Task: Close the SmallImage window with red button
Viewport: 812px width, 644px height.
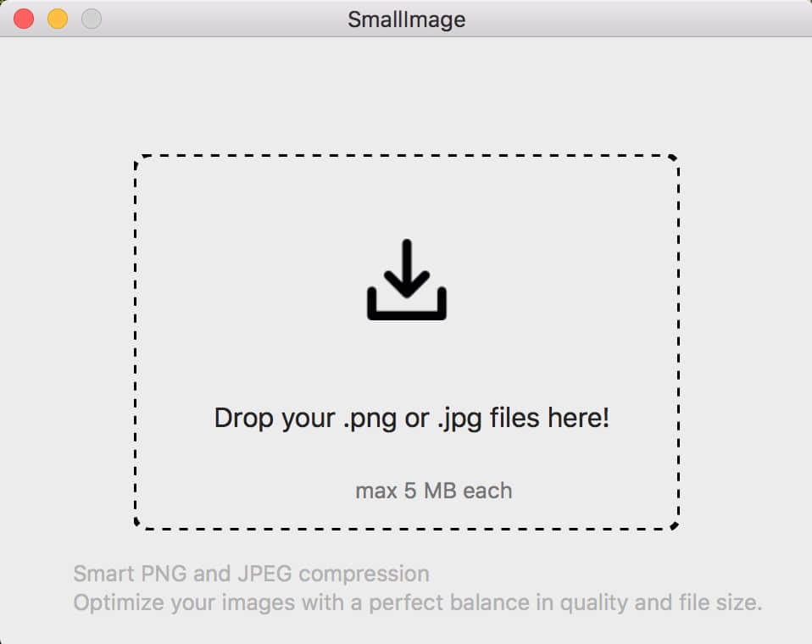Action: [24, 19]
